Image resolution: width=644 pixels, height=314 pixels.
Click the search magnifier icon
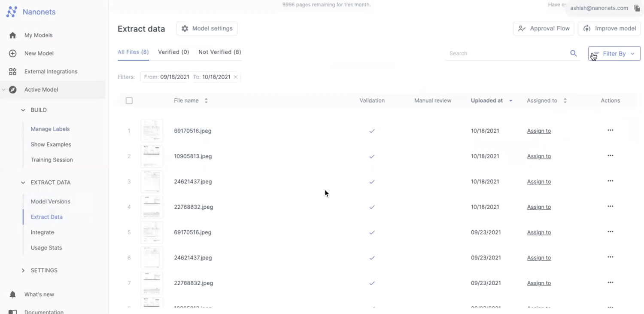point(573,53)
